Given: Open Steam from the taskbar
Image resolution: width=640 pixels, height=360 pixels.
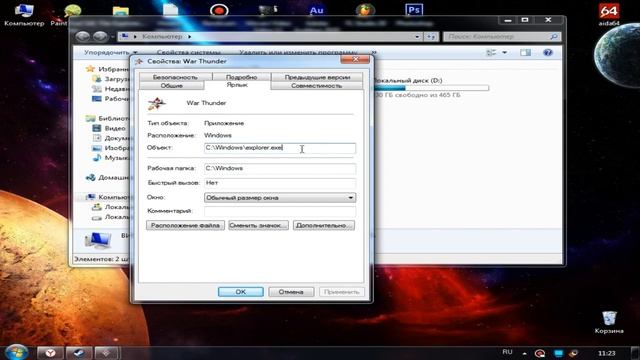Looking at the screenshot, I should click(79, 353).
